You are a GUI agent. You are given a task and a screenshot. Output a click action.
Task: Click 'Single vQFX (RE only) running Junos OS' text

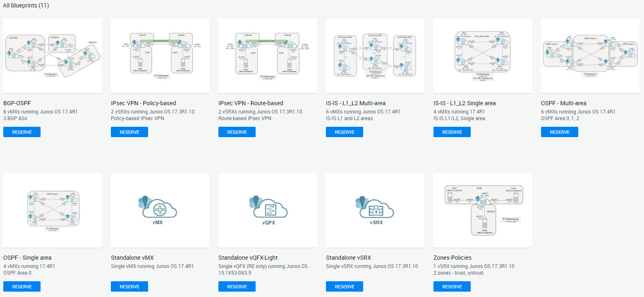(x=263, y=266)
